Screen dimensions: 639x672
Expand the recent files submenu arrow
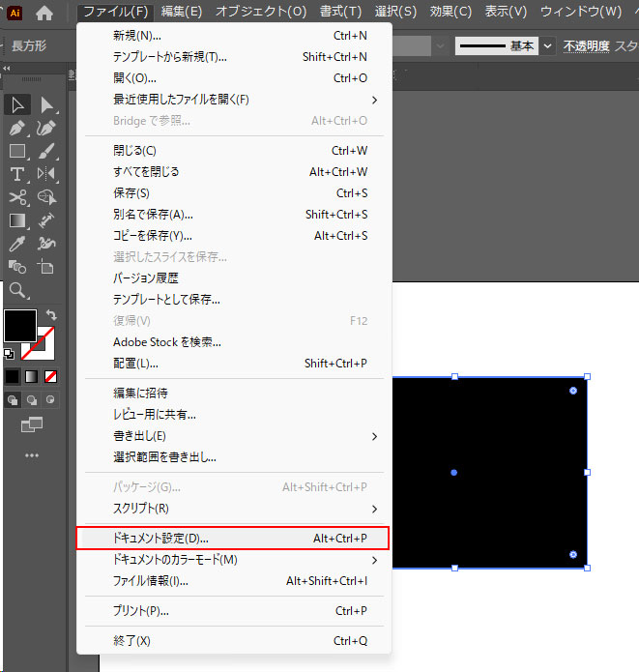[x=374, y=100]
